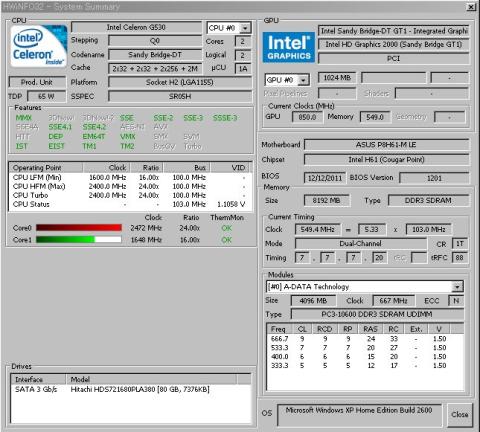Click the BIOS date 12/12/2011 field
This screenshot has height=432, width=480.
point(325,178)
